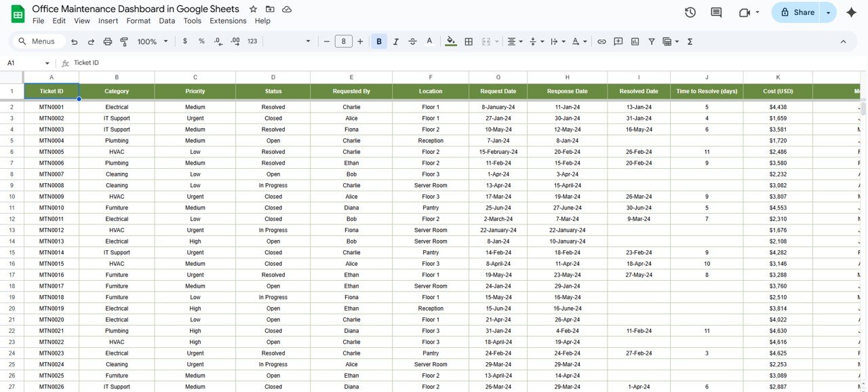The width and height of the screenshot is (868, 392).
Task: Click the Share button
Action: coord(800,12)
